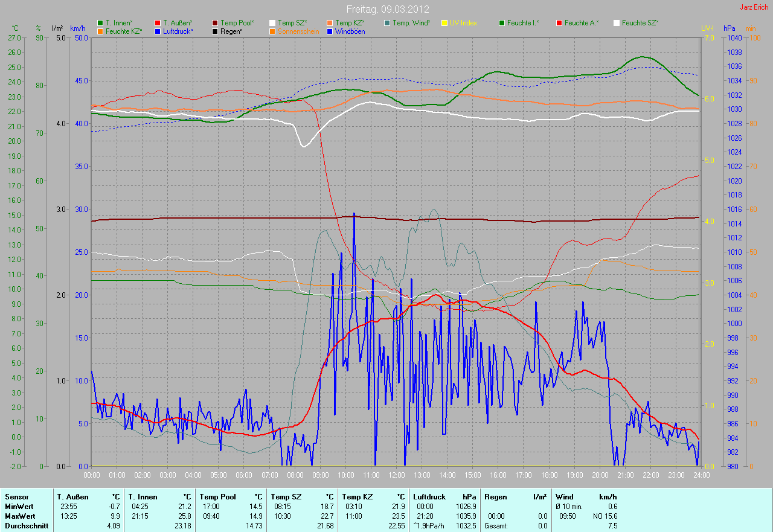The image size is (773, 532).
Task: Toggle the Windböen legend entry
Action: coord(349,31)
